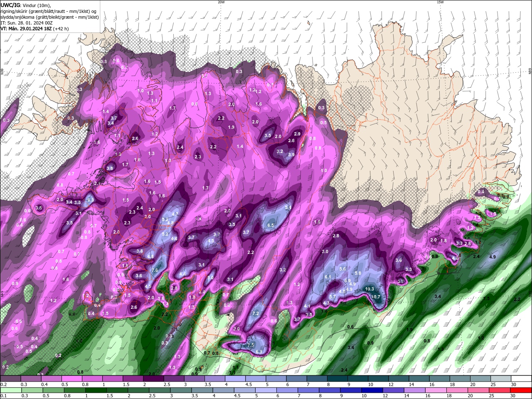Image resolution: width=532 pixels, height=399 pixels.
Task: Click the '3.9' value on the map
Action: coord(291,155)
